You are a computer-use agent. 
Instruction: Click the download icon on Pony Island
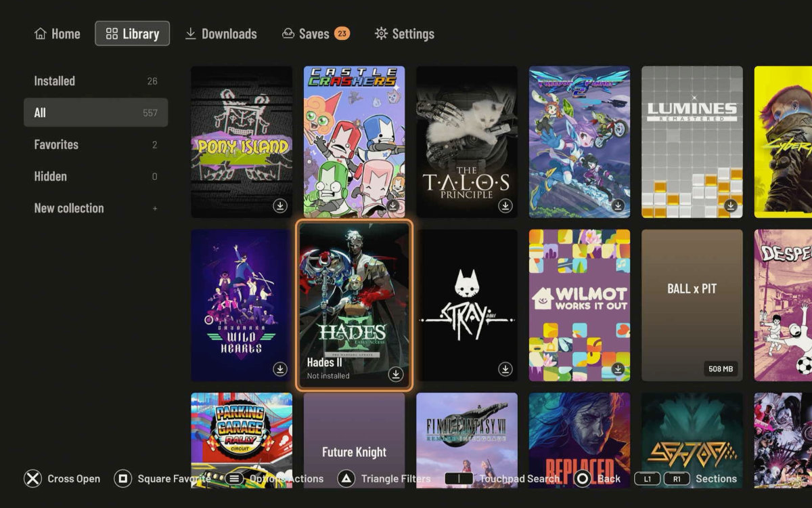[x=280, y=205]
